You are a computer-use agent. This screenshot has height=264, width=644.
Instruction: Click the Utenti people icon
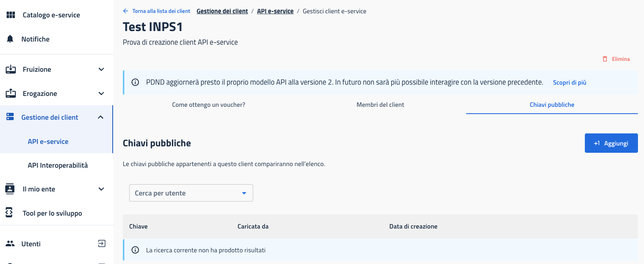point(10,243)
